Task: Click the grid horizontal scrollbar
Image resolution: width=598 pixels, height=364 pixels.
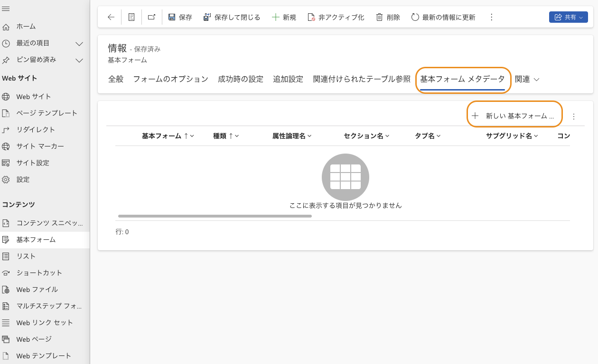Action: [215, 216]
